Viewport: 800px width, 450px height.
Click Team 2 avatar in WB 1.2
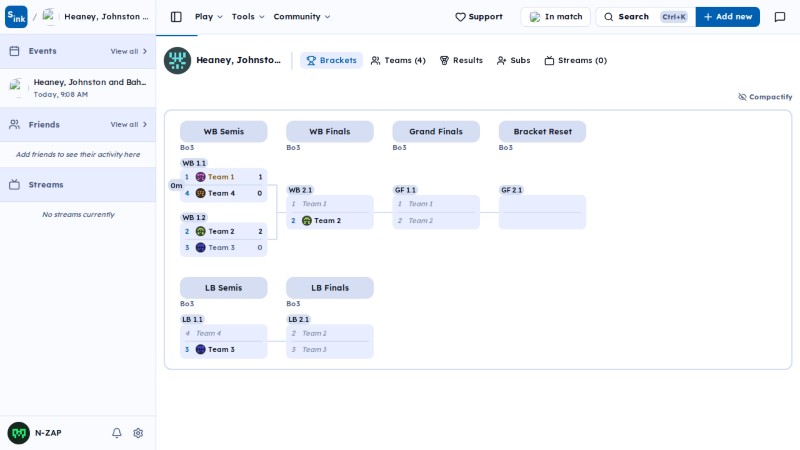201,231
